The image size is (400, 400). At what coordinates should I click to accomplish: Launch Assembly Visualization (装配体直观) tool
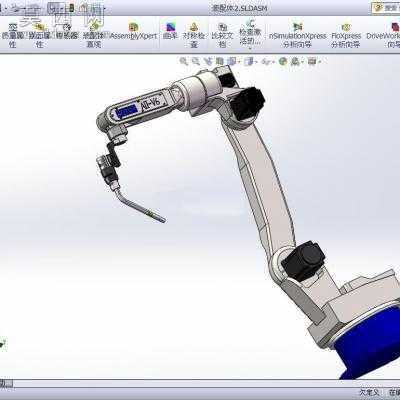93,35
